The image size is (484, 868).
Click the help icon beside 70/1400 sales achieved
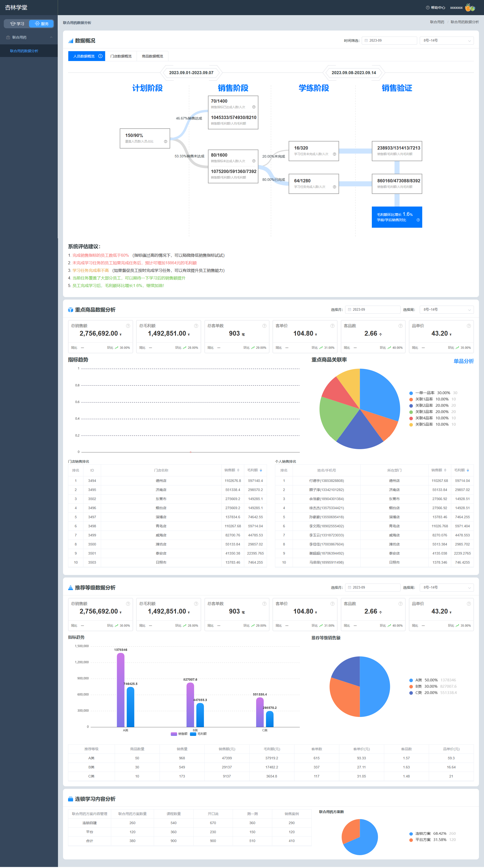pos(254,107)
